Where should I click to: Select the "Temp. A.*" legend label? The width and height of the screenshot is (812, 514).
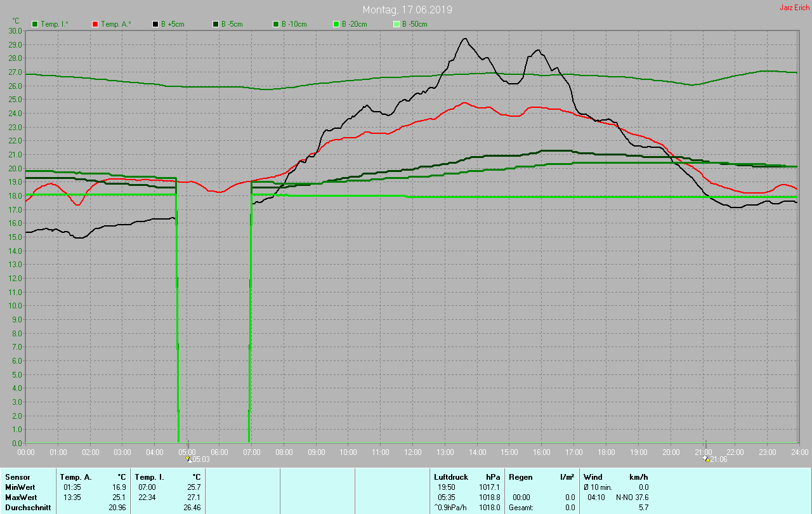click(115, 24)
